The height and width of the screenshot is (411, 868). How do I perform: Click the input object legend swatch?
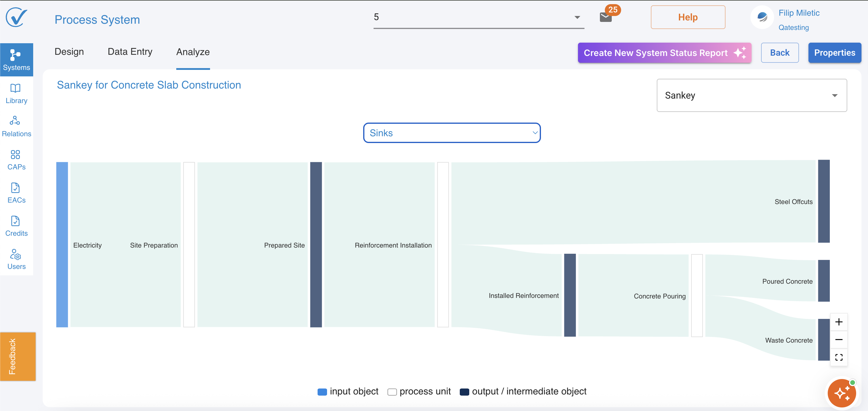pyautogui.click(x=322, y=392)
